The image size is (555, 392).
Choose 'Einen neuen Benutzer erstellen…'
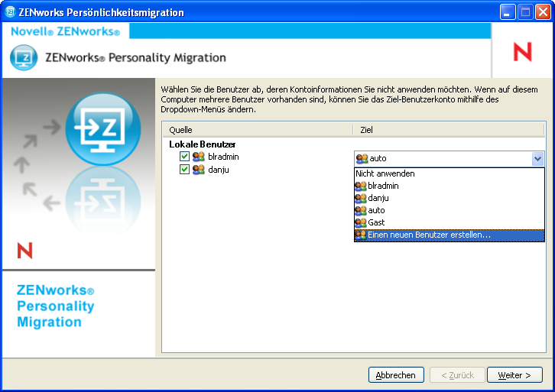pyautogui.click(x=450, y=235)
